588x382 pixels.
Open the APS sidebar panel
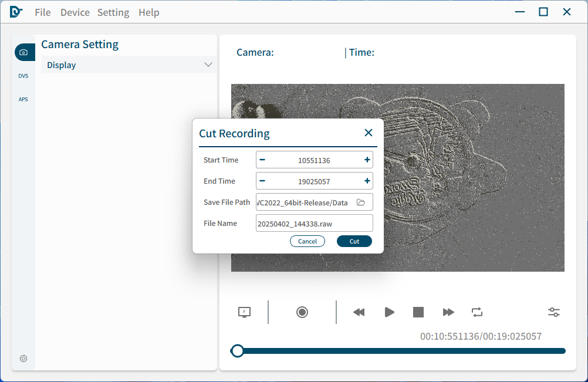tap(23, 100)
